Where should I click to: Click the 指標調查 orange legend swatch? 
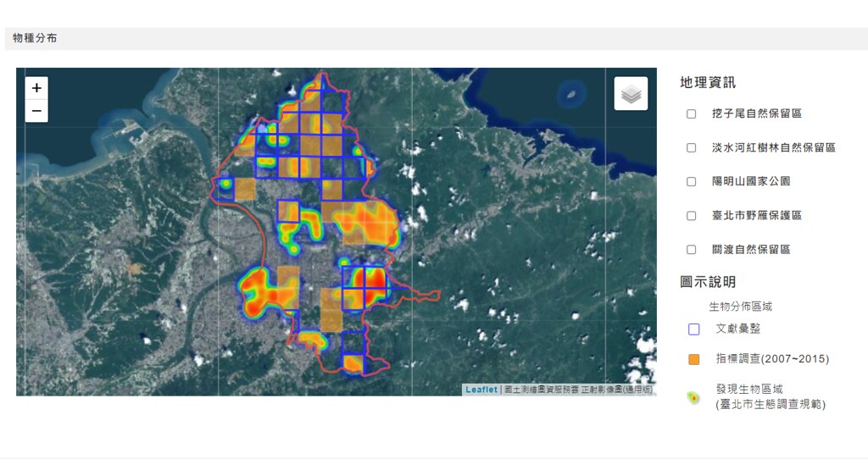point(693,359)
